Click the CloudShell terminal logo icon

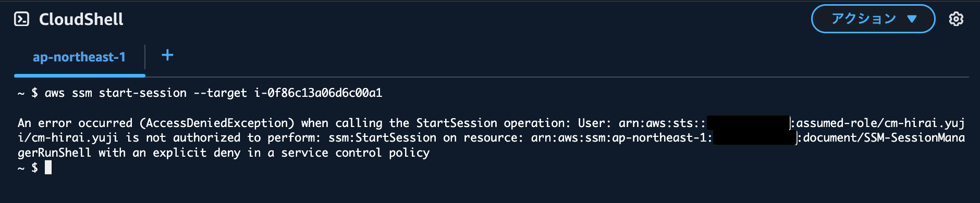tap(21, 19)
